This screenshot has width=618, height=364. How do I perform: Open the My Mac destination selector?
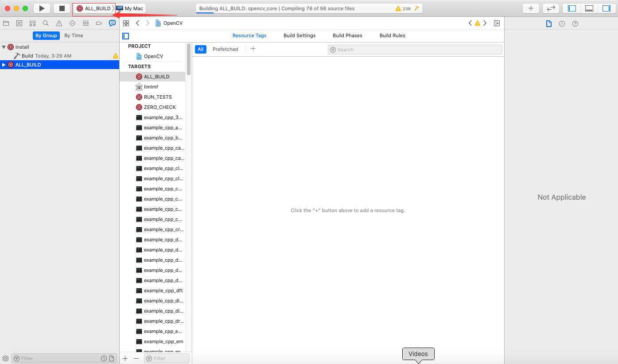[x=130, y=8]
